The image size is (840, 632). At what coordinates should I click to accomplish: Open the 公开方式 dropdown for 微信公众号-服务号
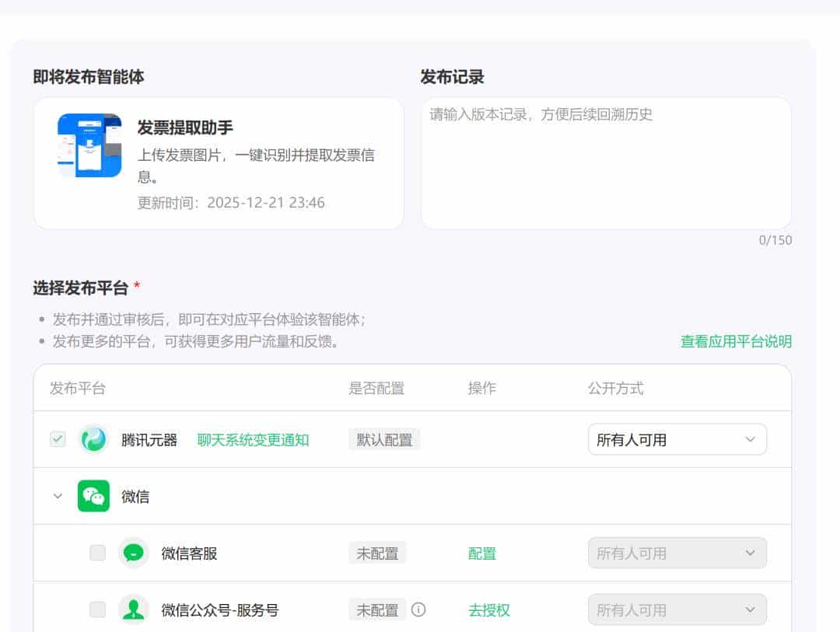click(x=676, y=609)
